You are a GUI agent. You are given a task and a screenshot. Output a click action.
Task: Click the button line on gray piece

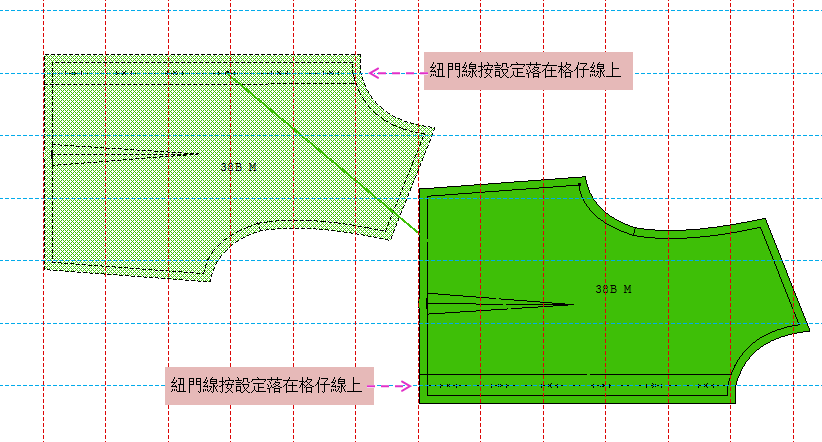coord(150,73)
